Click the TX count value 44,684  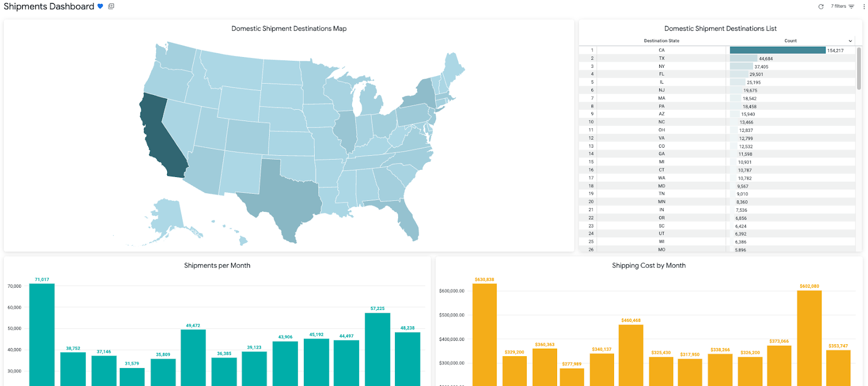(x=765, y=59)
